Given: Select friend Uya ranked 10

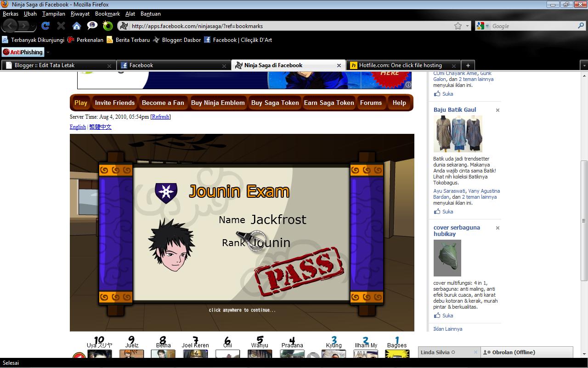Looking at the screenshot, I should click(x=99, y=354).
